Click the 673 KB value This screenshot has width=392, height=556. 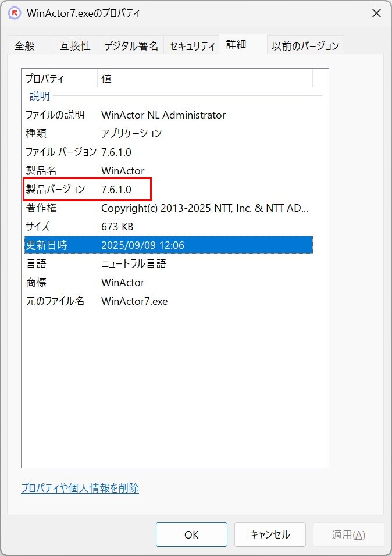[x=117, y=227]
